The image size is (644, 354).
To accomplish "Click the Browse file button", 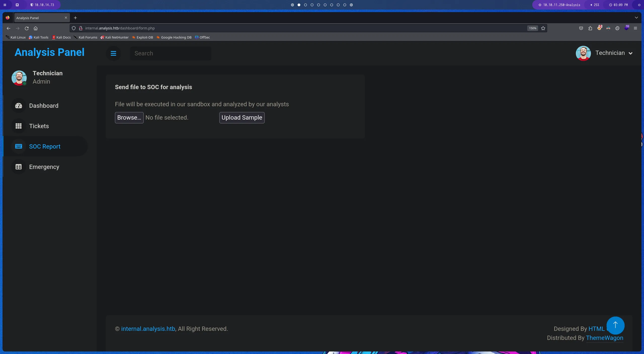I will click(x=129, y=118).
